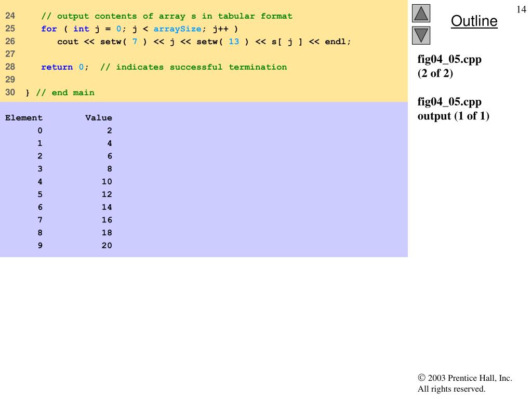The height and width of the screenshot is (399, 532).
Task: Click output value 16 in element 7 row
Action: pyautogui.click(x=107, y=220)
